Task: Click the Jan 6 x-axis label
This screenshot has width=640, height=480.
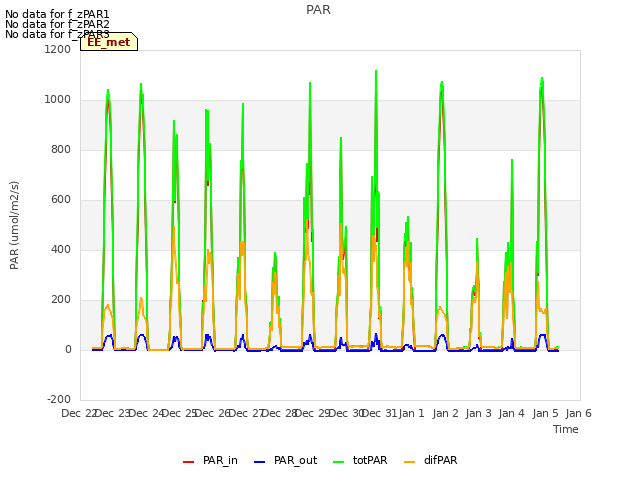Action: [578, 413]
